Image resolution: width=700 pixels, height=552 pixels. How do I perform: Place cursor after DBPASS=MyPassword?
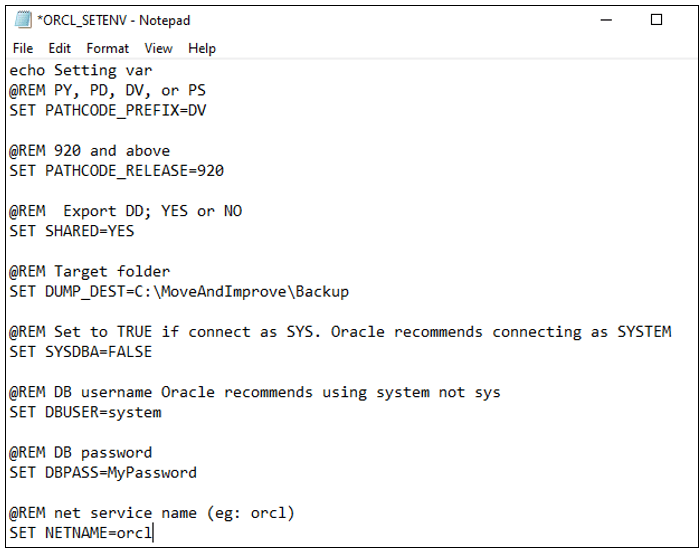[x=197, y=472]
